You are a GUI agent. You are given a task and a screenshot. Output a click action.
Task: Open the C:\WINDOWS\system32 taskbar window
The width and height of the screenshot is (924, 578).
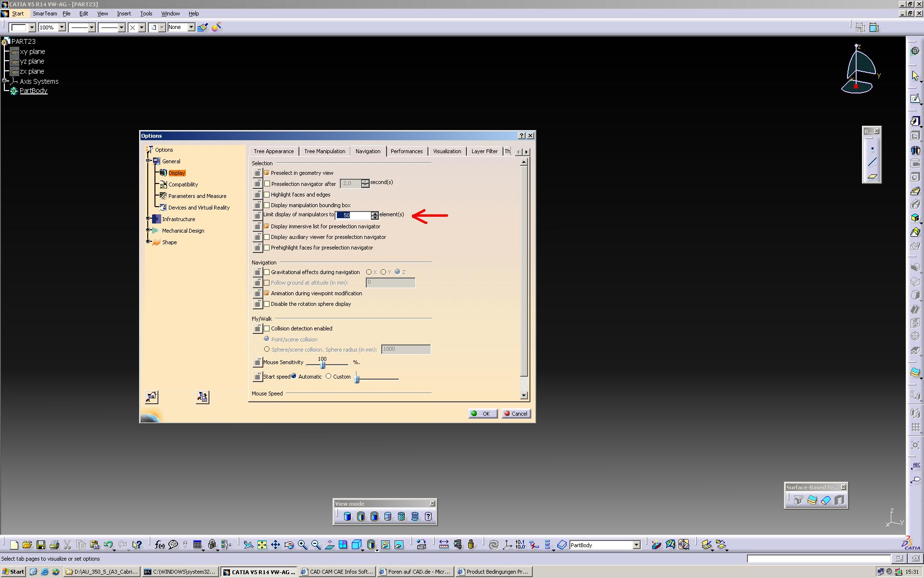[180, 572]
